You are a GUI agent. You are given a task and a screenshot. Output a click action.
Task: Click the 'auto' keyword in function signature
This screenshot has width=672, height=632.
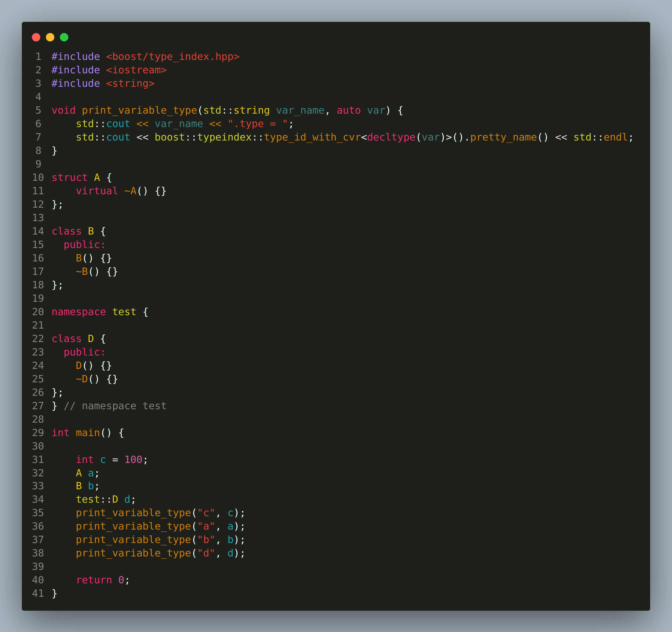point(349,111)
